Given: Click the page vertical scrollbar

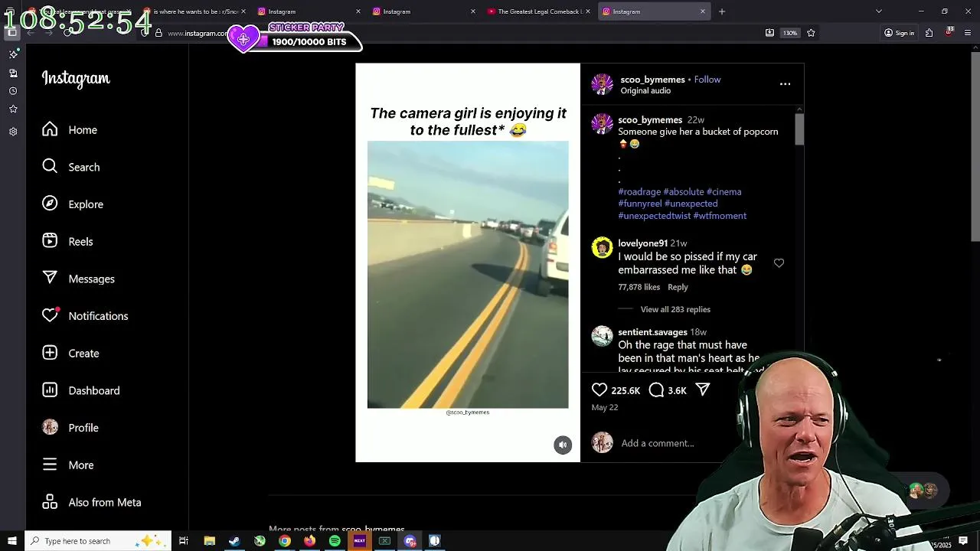Looking at the screenshot, I should click(975, 145).
